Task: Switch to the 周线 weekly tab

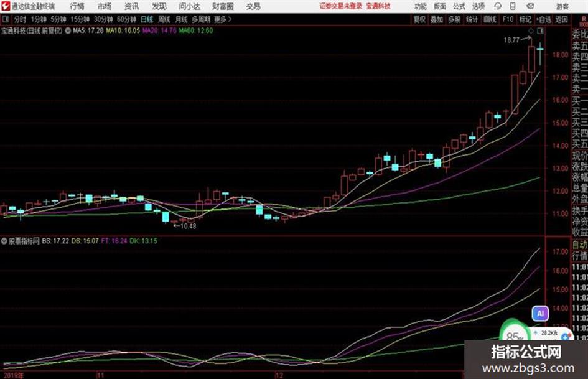Action: point(164,19)
